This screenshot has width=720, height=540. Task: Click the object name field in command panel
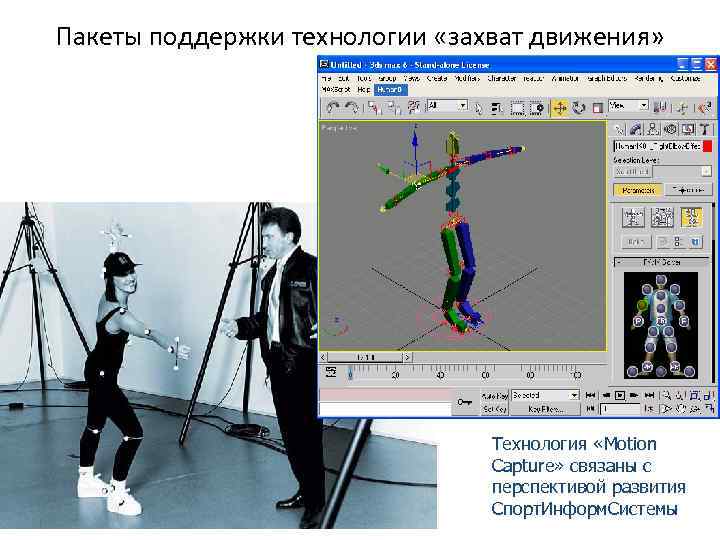point(657,146)
